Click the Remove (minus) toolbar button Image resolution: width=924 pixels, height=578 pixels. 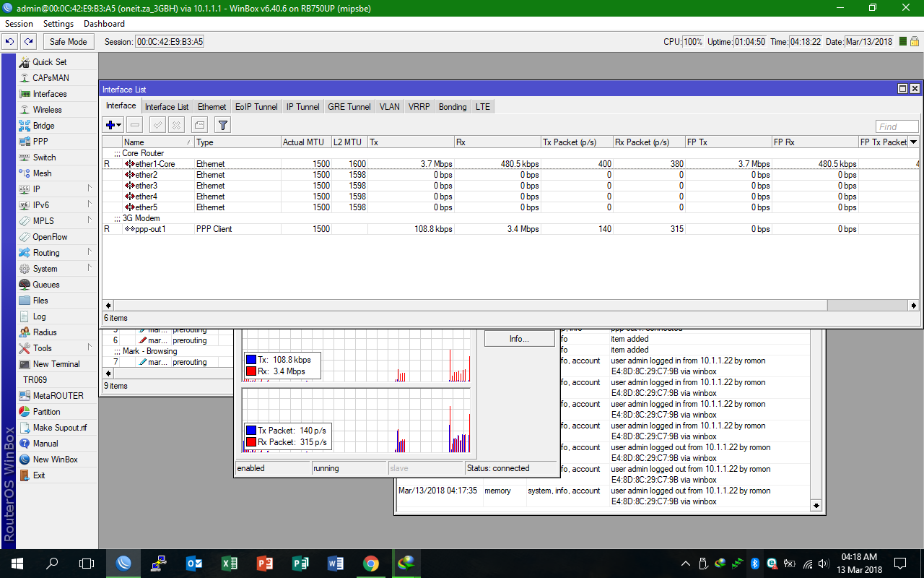tap(135, 125)
